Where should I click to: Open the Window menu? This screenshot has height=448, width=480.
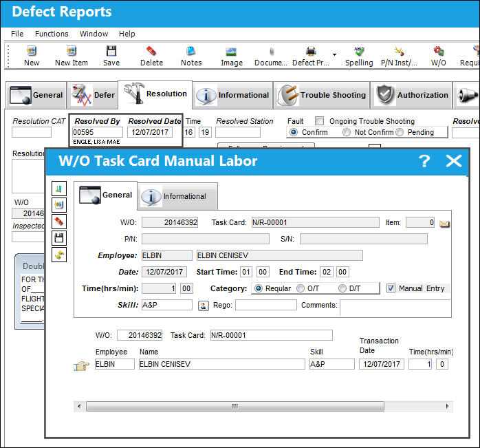(94, 34)
